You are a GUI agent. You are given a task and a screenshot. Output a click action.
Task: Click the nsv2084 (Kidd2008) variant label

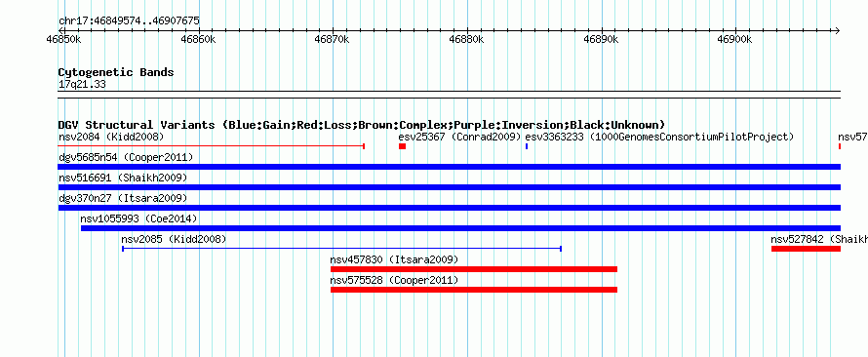(111, 137)
